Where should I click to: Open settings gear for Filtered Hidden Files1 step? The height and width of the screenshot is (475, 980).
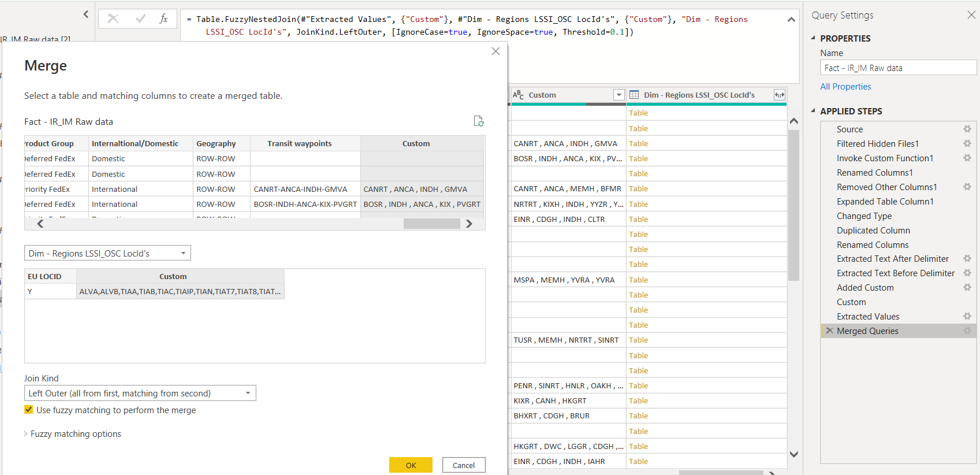pyautogui.click(x=967, y=143)
